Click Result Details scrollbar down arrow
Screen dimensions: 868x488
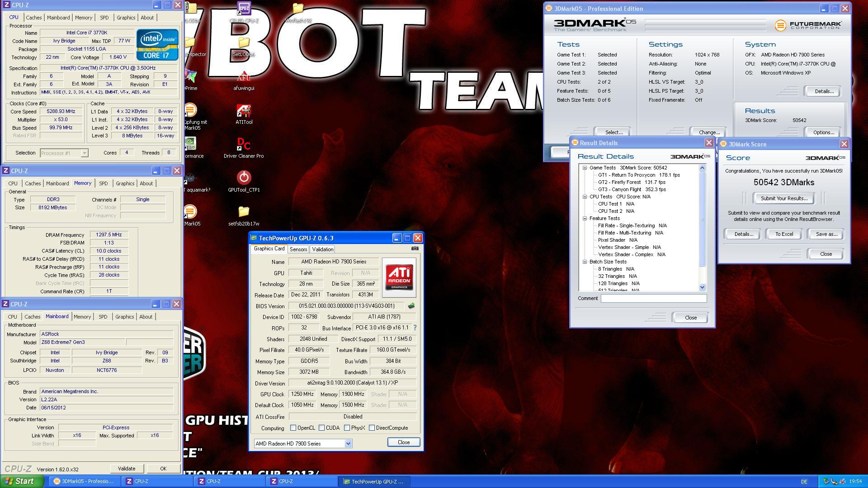click(x=702, y=287)
